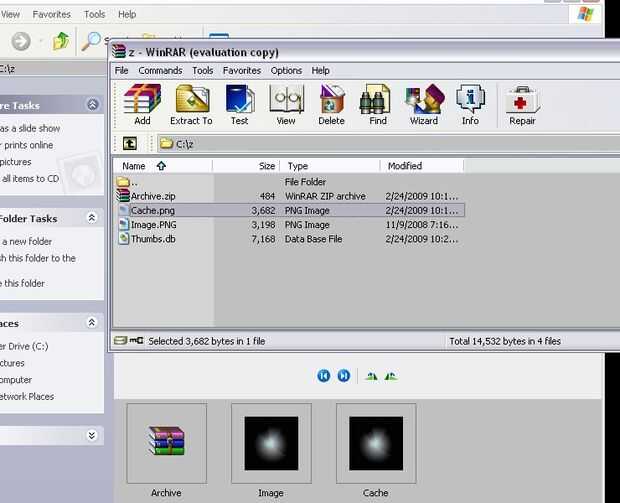620x503 pixels.
Task: Select Image.PNG in the file list
Action: click(x=153, y=225)
